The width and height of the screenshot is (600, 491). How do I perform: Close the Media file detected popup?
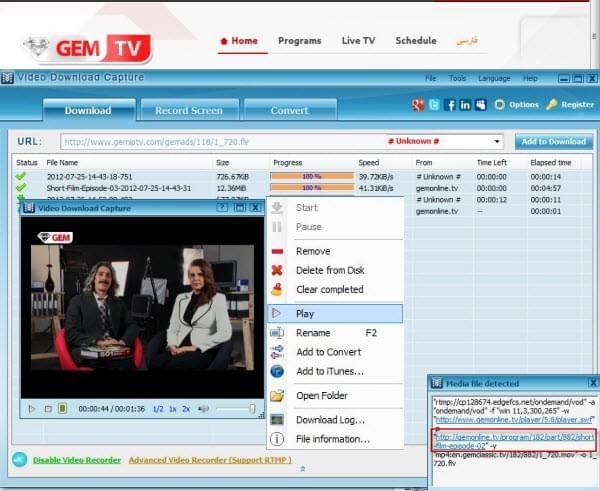pos(593,383)
